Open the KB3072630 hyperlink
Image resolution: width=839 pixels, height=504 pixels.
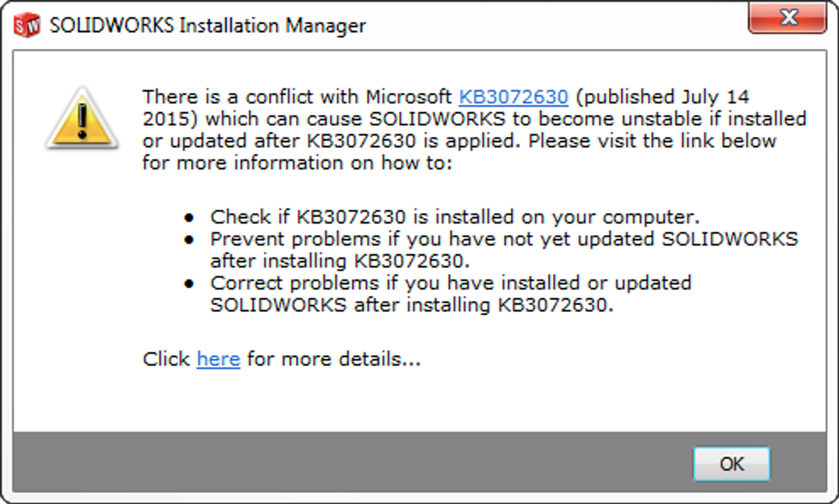[513, 97]
